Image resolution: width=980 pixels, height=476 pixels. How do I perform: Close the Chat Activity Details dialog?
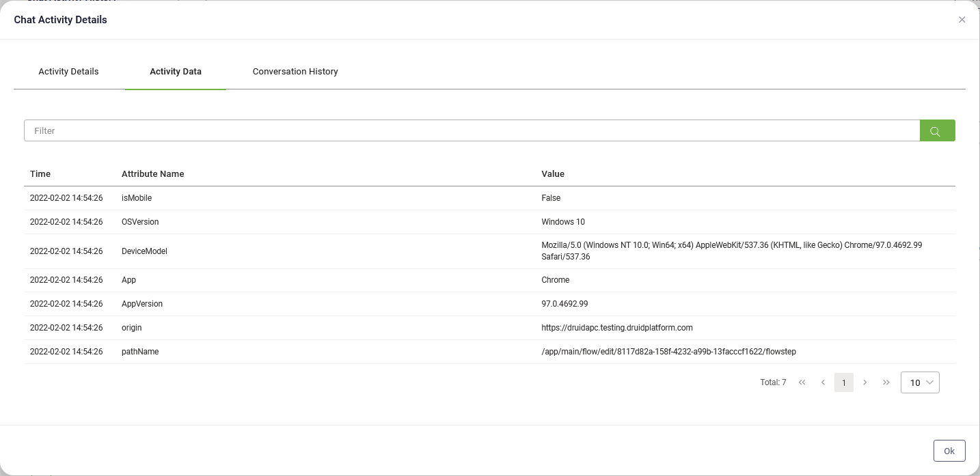tap(962, 20)
